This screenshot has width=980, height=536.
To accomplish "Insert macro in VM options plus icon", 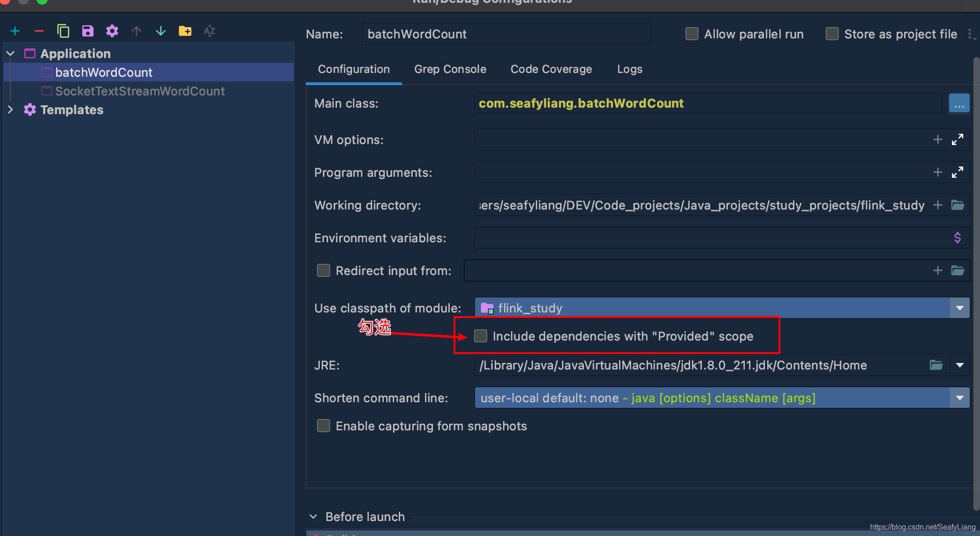I will (937, 139).
